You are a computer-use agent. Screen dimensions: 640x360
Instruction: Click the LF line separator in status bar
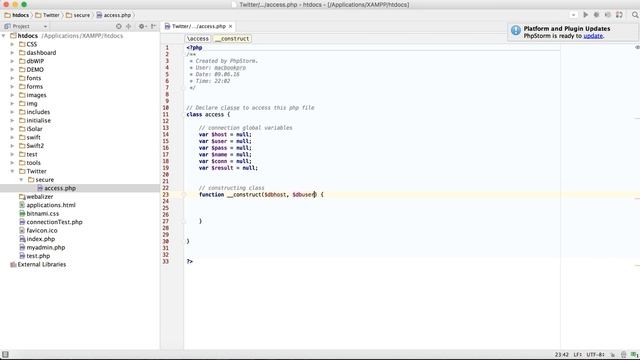click(x=577, y=355)
